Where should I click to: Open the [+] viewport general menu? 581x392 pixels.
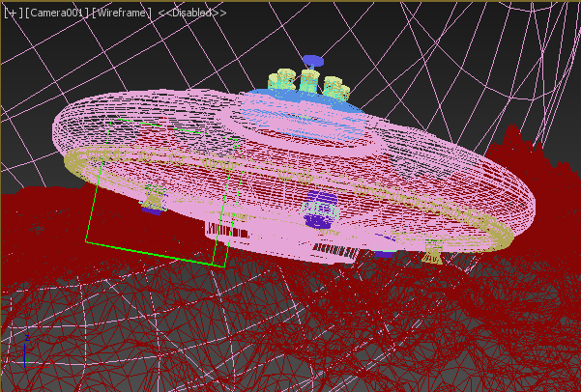[13, 13]
